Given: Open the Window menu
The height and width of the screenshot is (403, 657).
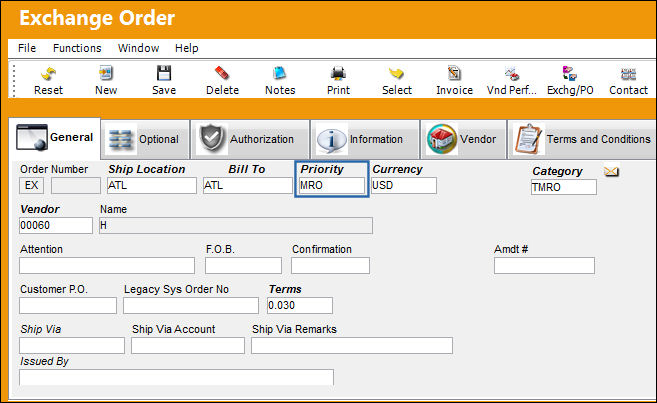Looking at the screenshot, I should point(138,48).
